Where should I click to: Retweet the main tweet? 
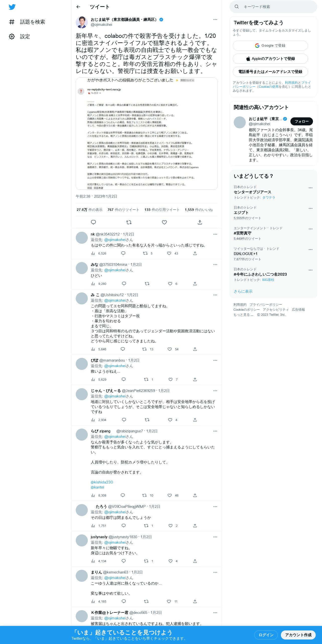click(x=129, y=222)
